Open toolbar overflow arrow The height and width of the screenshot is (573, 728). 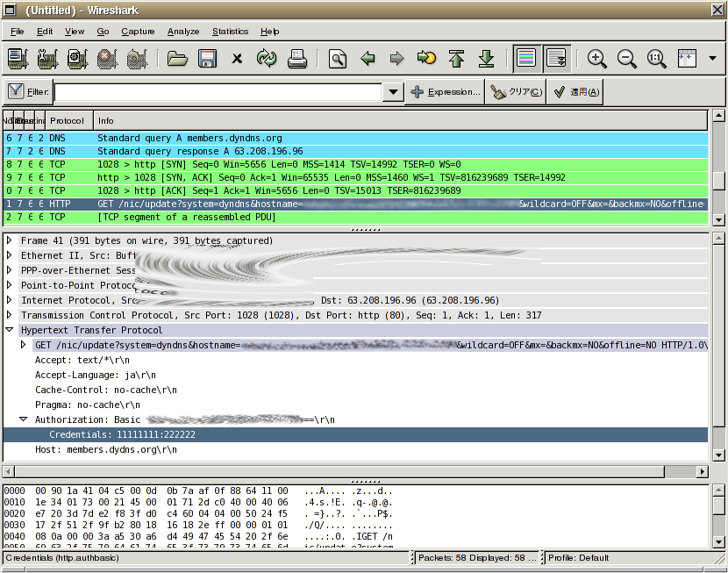click(712, 59)
